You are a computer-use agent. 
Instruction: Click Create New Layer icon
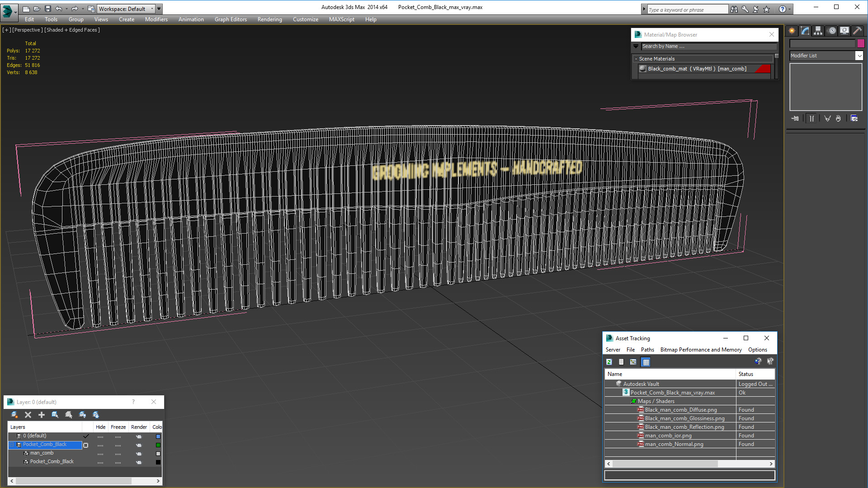click(x=14, y=415)
